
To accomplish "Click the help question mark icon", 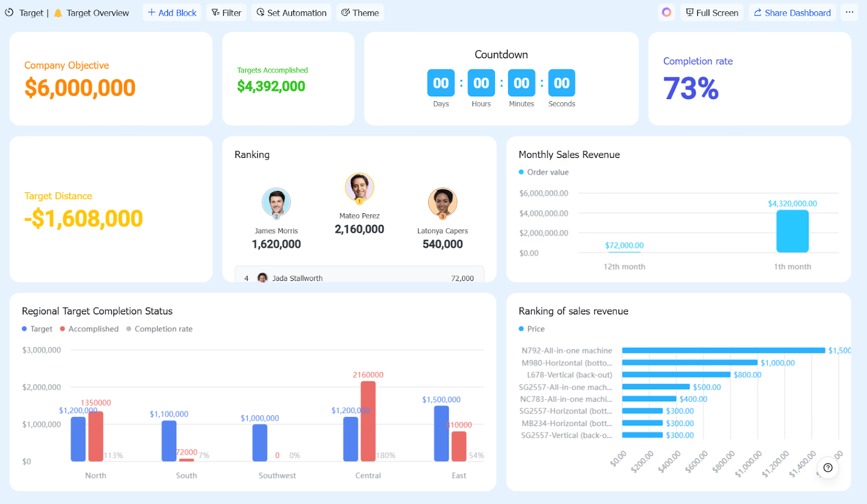I will [827, 468].
